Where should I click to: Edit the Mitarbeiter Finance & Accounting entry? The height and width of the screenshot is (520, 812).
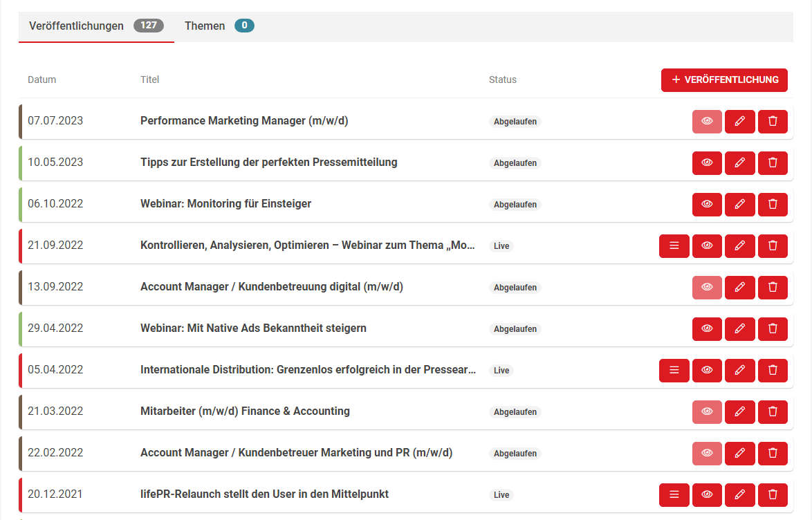click(739, 411)
